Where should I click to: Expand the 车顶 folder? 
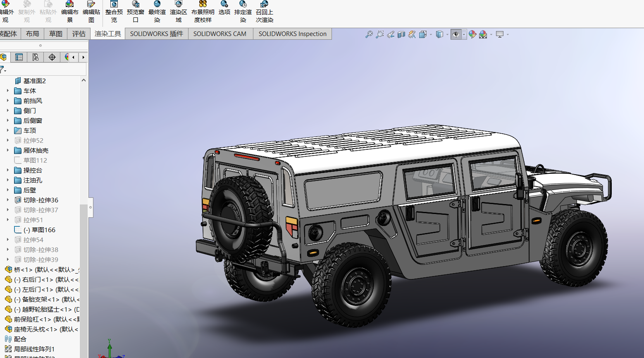7,130
